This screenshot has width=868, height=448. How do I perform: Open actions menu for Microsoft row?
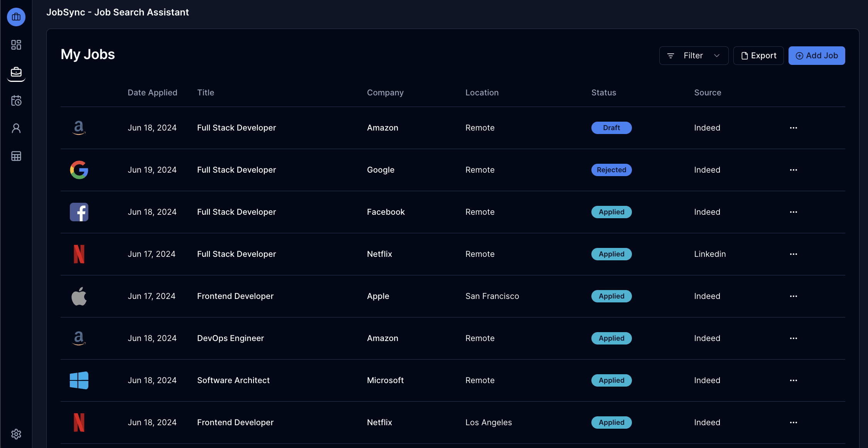tap(794, 380)
